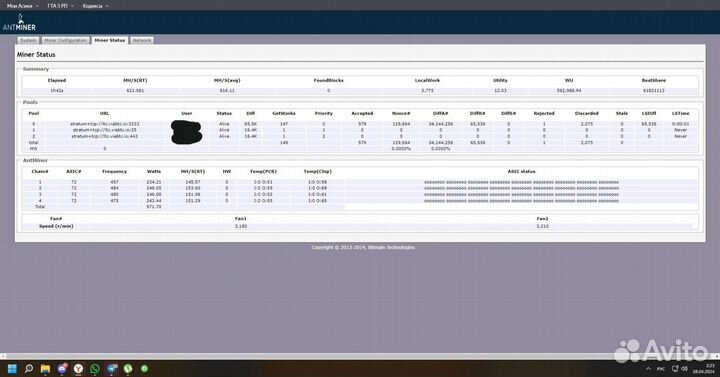Click the ASIC status column header
This screenshot has height=377, width=720.
(521, 172)
